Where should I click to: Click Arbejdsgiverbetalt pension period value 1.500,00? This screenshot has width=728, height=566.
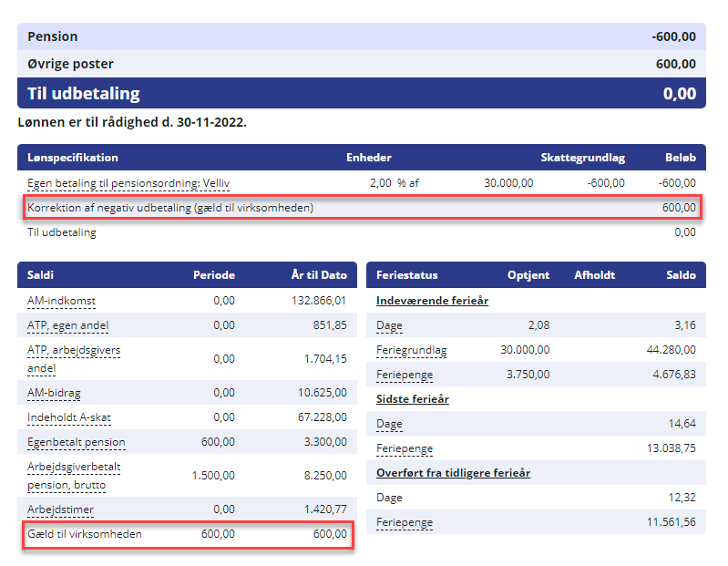[x=213, y=476]
